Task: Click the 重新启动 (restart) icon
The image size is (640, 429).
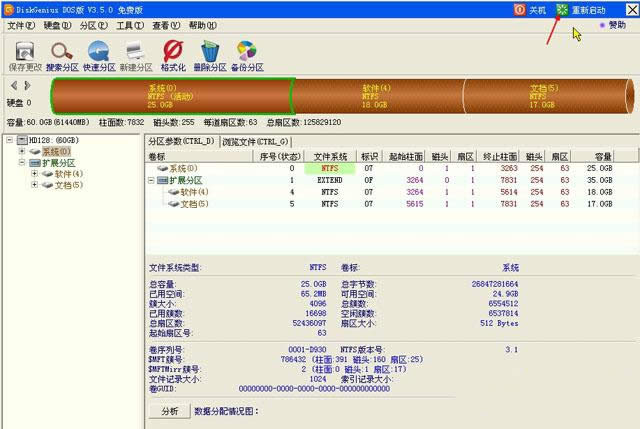Action: [x=565, y=9]
